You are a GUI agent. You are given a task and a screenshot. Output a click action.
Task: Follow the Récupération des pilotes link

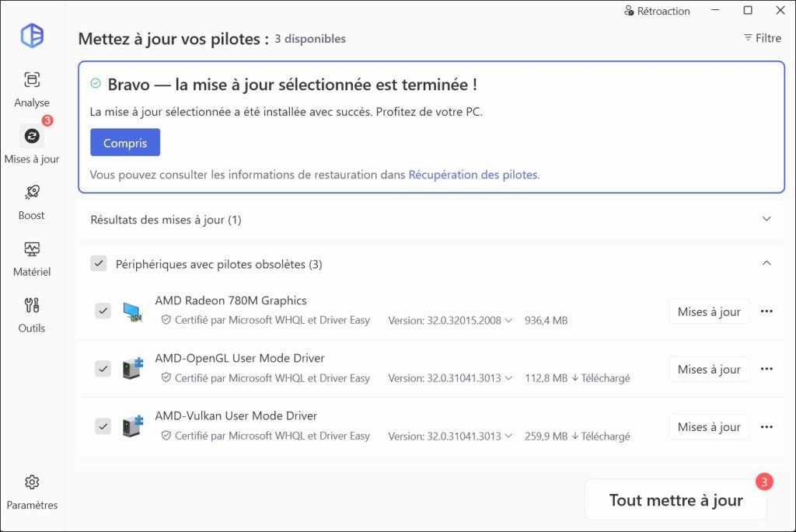pos(473,175)
